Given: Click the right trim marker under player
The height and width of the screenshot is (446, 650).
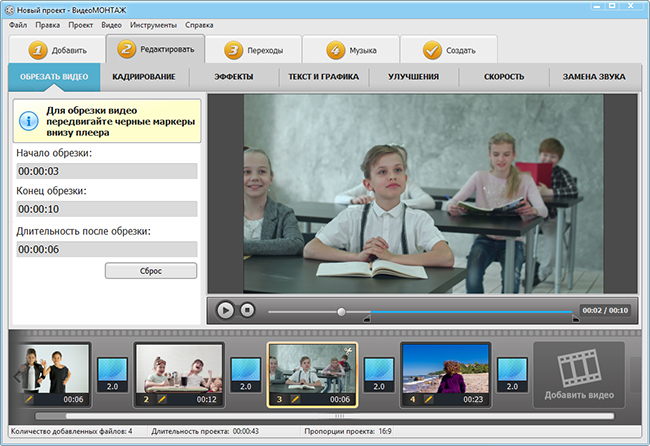Looking at the screenshot, I should (575, 318).
